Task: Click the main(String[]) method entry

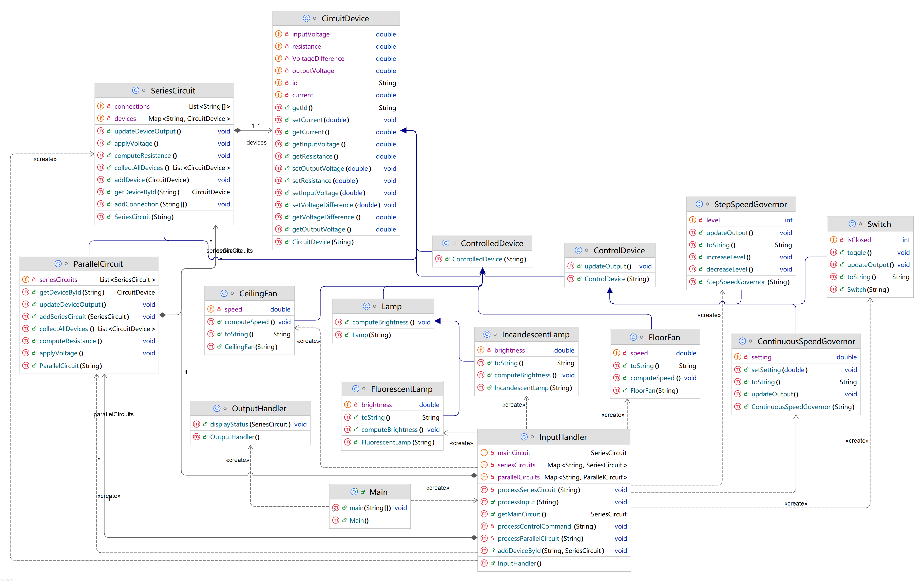Action: [x=370, y=508]
